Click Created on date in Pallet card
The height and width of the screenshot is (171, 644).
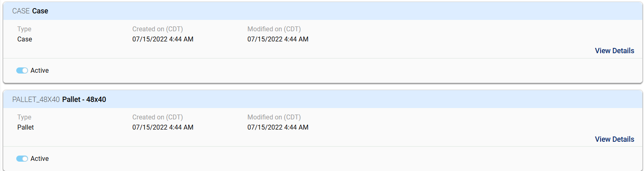[x=163, y=128]
